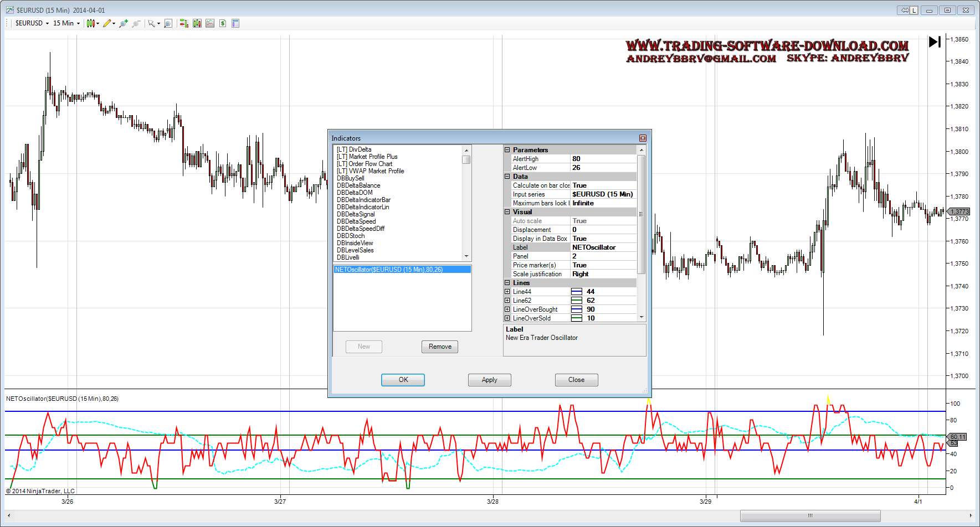Expand the Line44 property row
The width and height of the screenshot is (980, 527).
(x=507, y=292)
